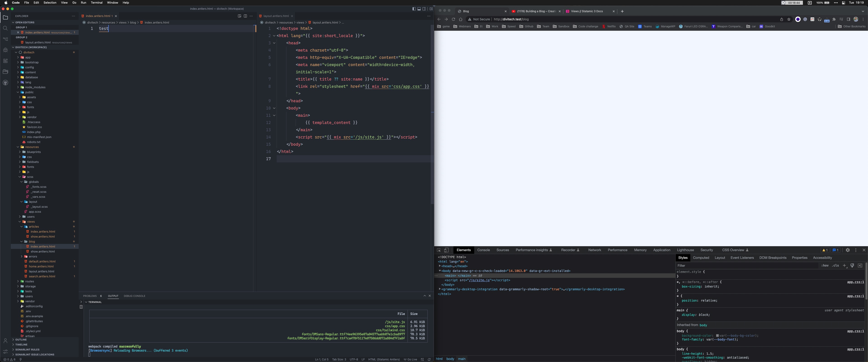Screen dimensions: 868x362
Task: Maximize the VS Code bottom panel with chevron
Action: (425, 296)
